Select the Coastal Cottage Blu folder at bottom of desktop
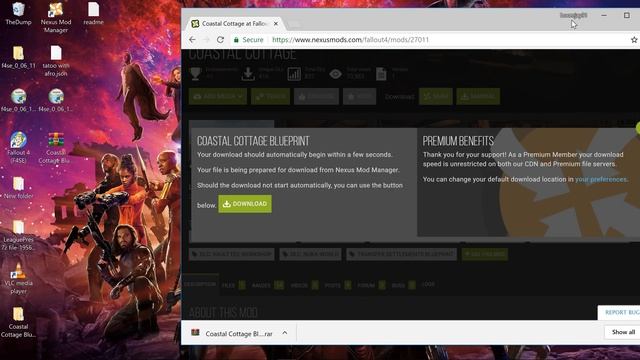Screen dimensions: 640x360 tap(18, 322)
